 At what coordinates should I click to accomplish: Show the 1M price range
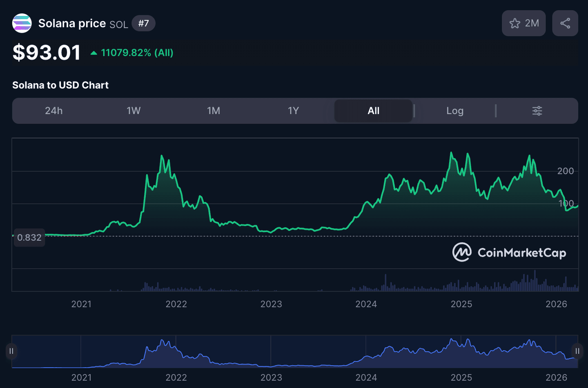[x=214, y=111]
